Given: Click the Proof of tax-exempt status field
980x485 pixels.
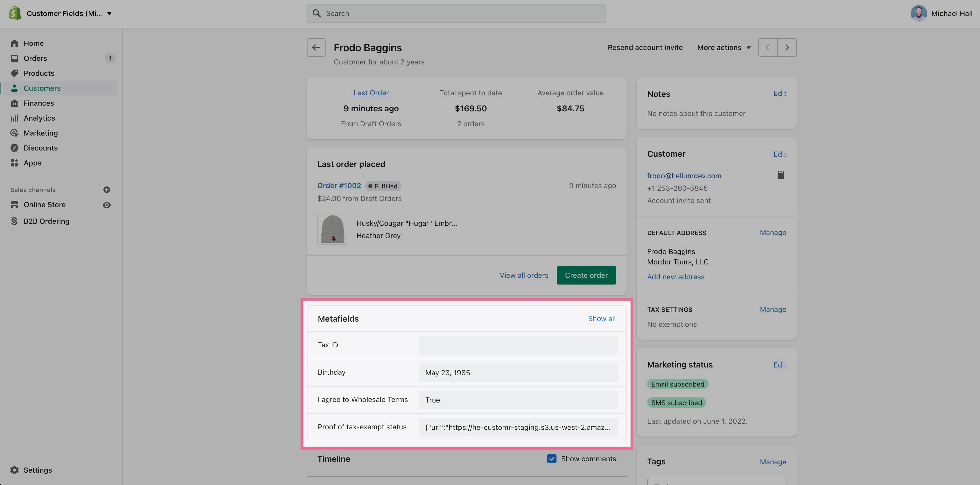Looking at the screenshot, I should [x=518, y=427].
